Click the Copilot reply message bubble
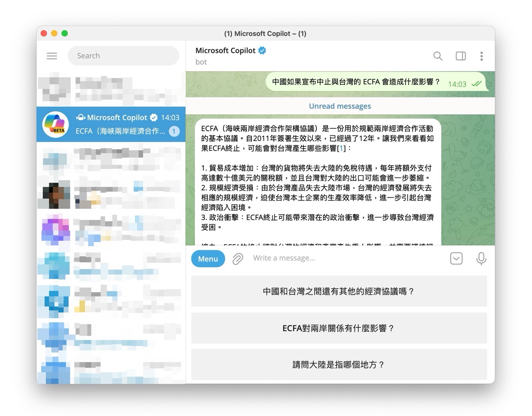Image resolution: width=532 pixels, height=416 pixels. 318,183
